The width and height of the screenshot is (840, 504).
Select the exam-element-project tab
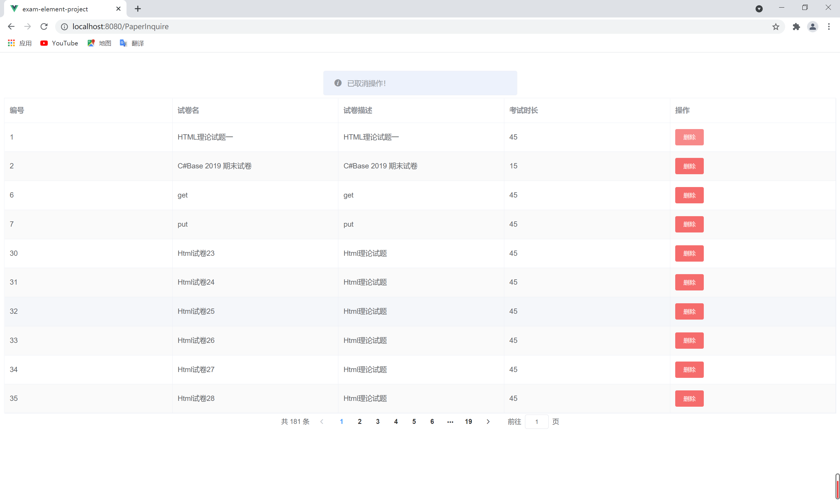pos(55,9)
